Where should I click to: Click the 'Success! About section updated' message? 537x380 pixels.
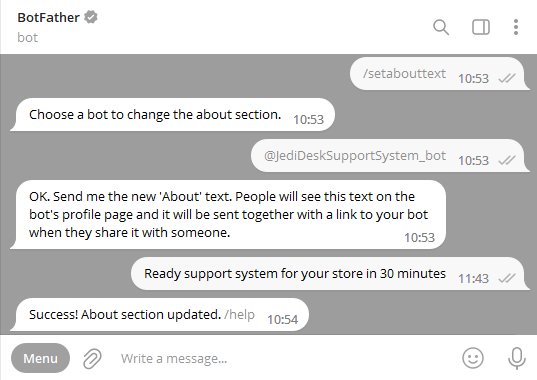[x=160, y=314]
